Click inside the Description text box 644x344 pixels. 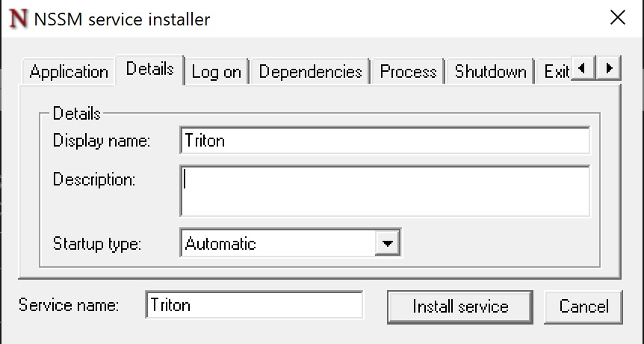point(385,191)
